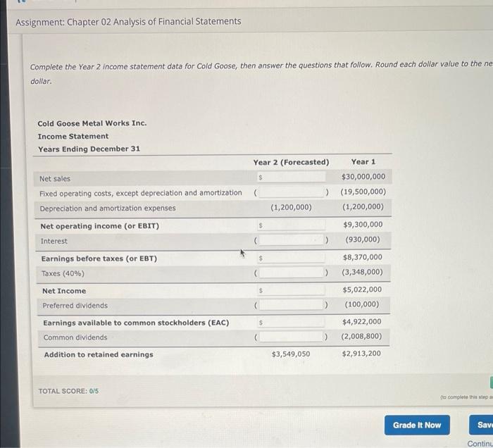Click the Interest row label
This screenshot has height=448, width=493.
pos(54,241)
